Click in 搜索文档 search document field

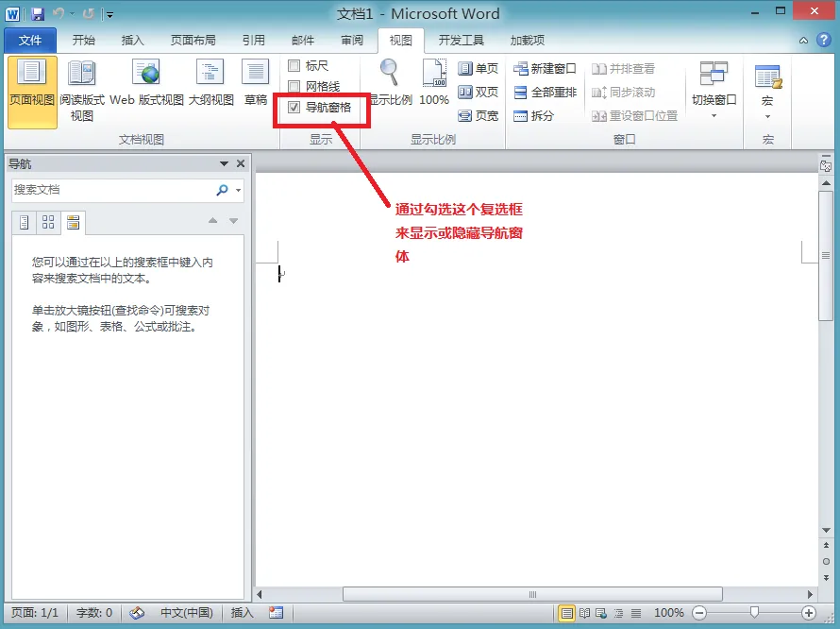point(112,190)
